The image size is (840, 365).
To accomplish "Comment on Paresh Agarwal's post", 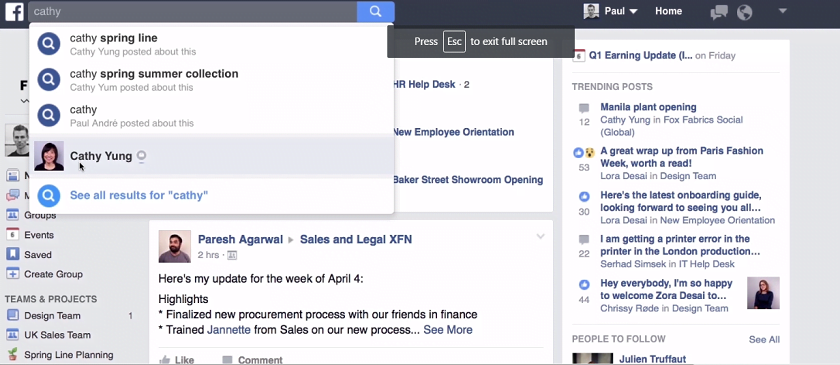I will (x=252, y=360).
